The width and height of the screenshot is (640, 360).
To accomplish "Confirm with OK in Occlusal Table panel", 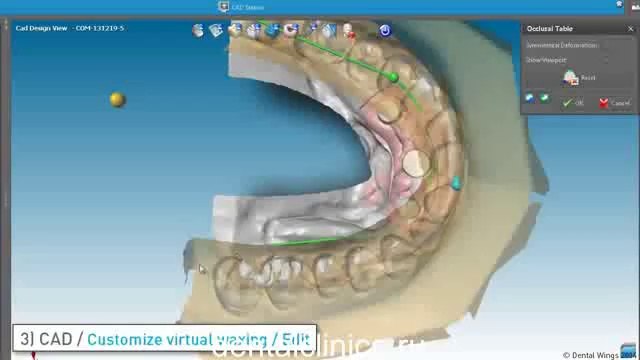I will (573, 103).
